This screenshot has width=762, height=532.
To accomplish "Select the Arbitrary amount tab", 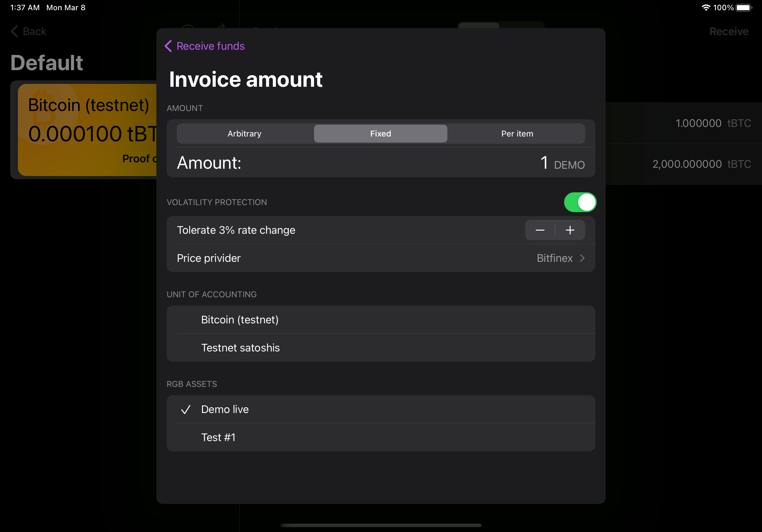I will pyautogui.click(x=244, y=133).
